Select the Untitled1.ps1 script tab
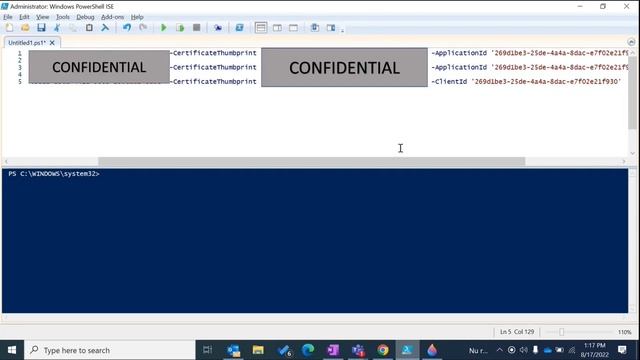 tap(27, 42)
